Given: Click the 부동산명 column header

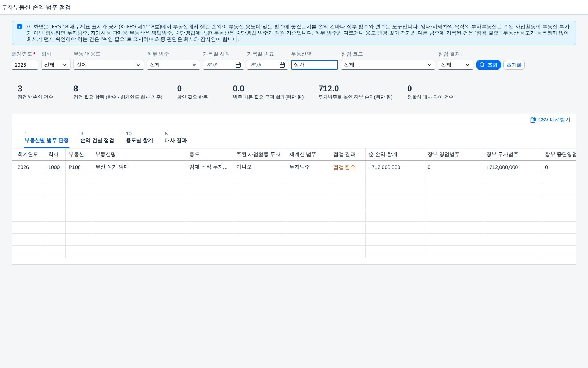Looking at the screenshot, I should coord(139,155).
